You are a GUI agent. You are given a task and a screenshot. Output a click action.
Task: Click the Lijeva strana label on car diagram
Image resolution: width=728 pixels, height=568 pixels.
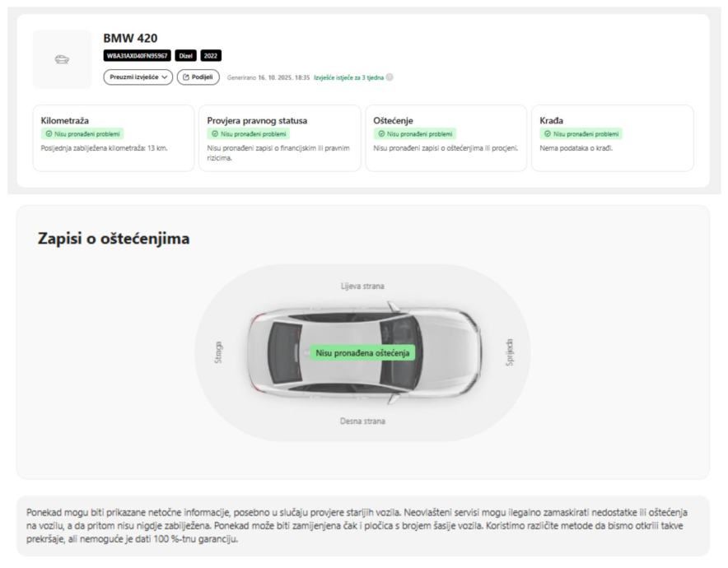362,286
